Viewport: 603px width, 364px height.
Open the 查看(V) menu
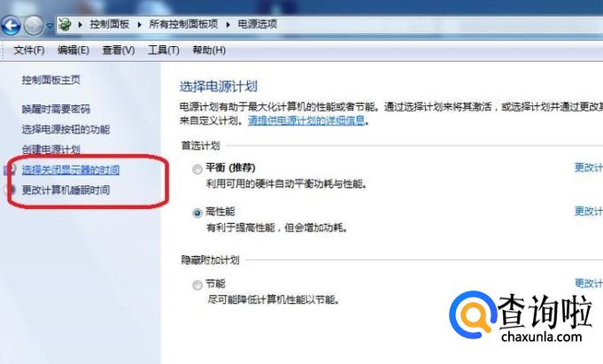click(118, 50)
